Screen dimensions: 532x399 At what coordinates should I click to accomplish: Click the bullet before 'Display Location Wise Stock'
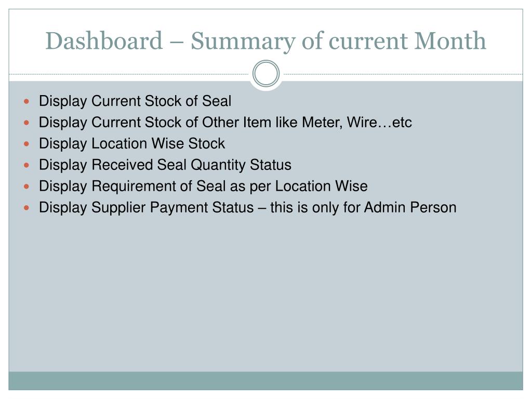click(27, 144)
